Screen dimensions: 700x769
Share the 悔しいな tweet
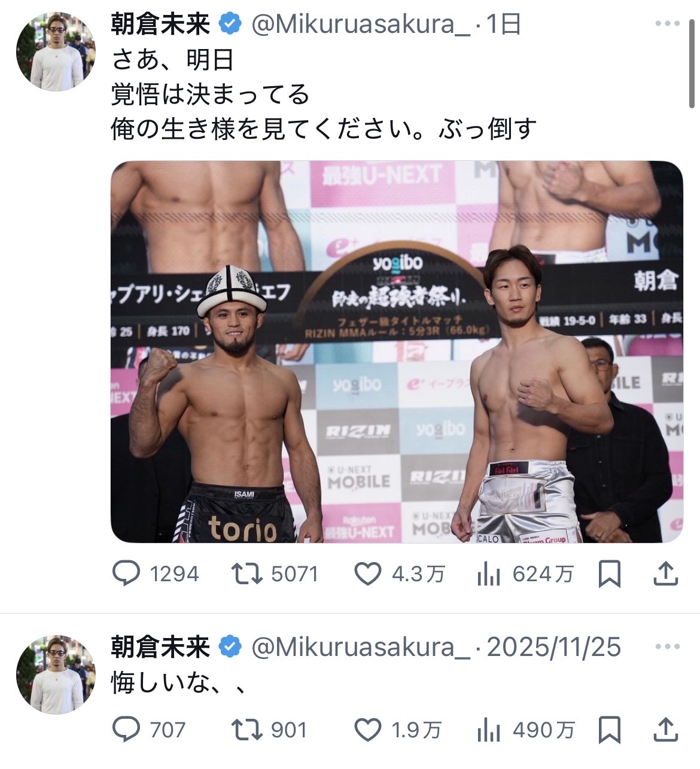click(665, 730)
